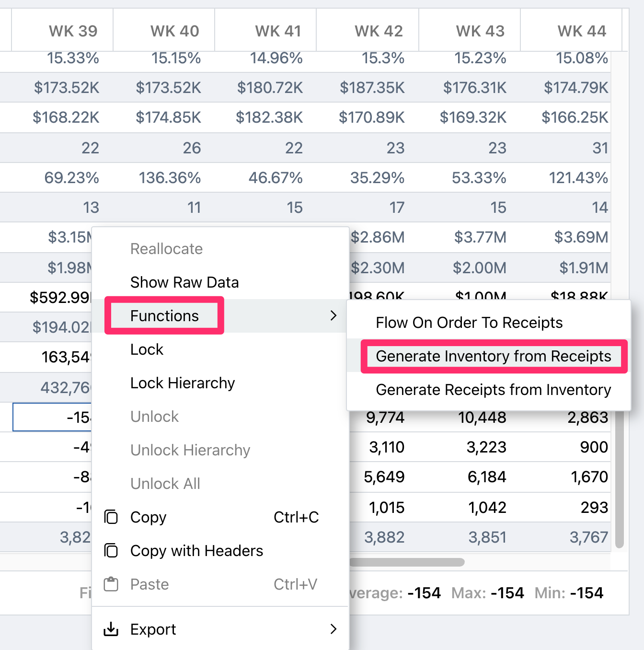Click the WK 39 column header

click(73, 31)
